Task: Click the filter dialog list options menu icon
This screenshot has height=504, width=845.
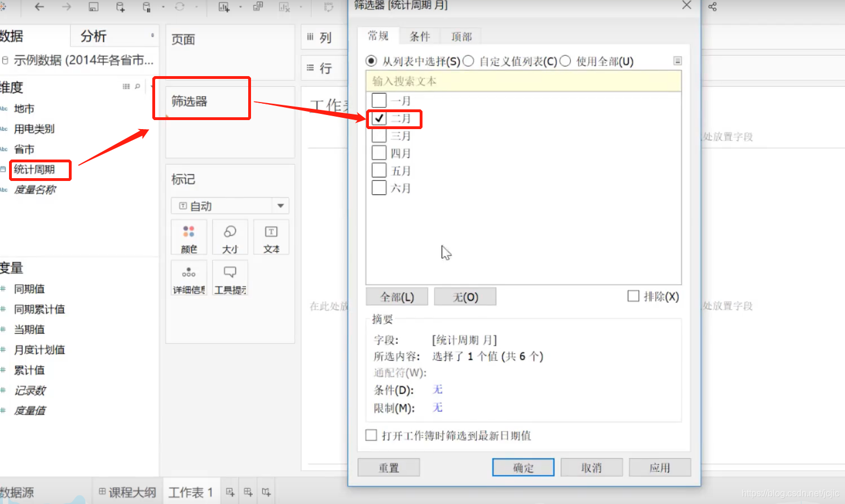Action: (x=677, y=61)
